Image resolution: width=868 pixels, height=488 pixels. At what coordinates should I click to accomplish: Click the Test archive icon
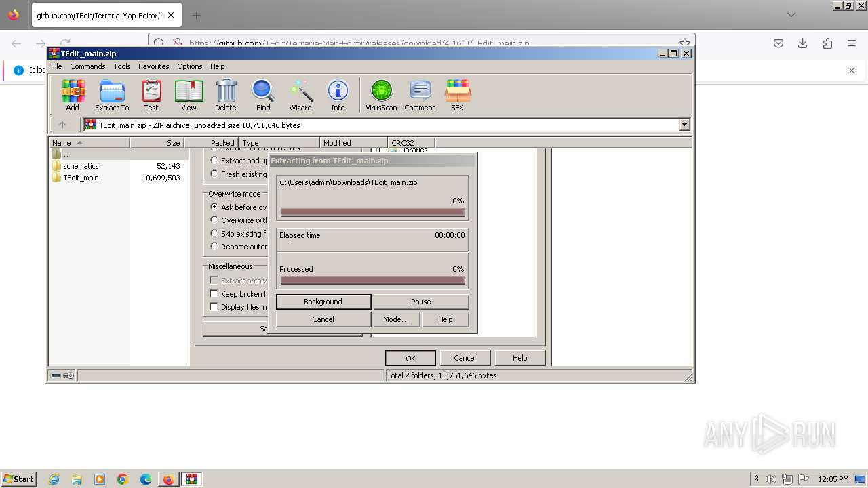[x=151, y=95]
